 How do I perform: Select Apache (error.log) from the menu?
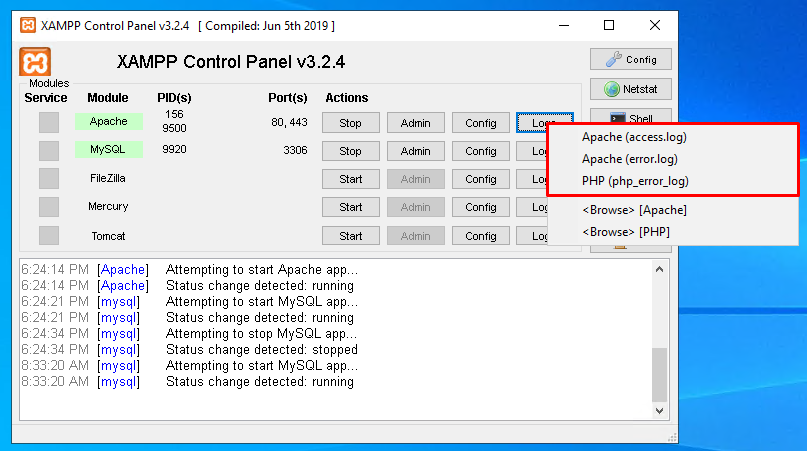pyautogui.click(x=673, y=159)
